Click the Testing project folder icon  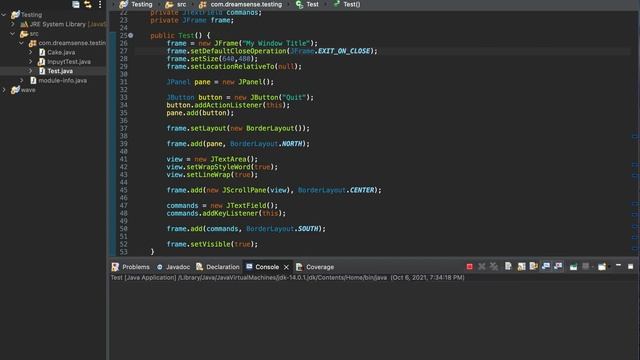(x=15, y=15)
